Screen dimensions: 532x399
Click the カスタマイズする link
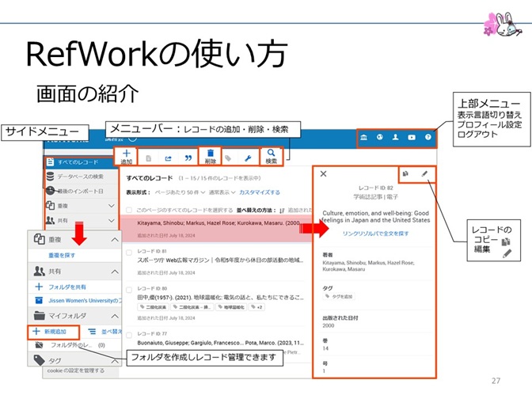pyautogui.click(x=260, y=192)
